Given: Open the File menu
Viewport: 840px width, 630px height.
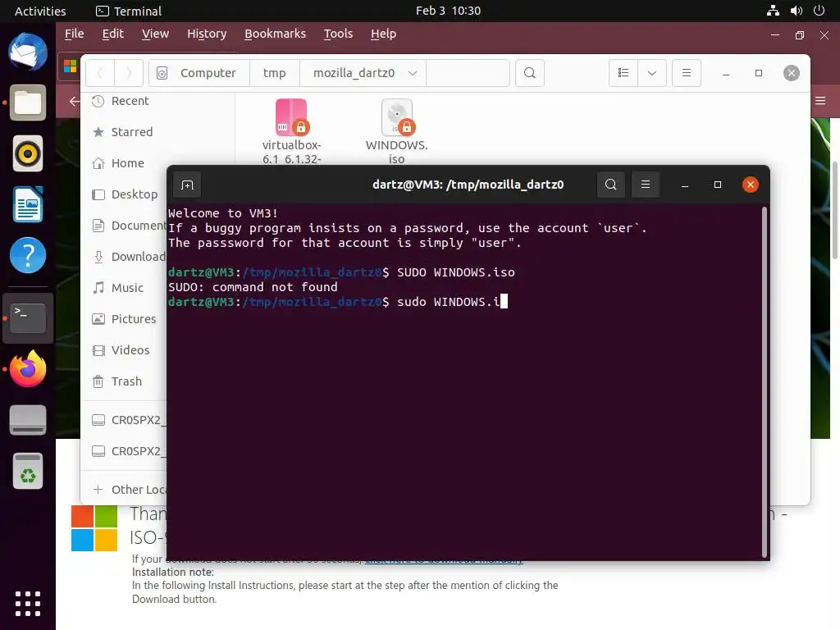Looking at the screenshot, I should 74,34.
